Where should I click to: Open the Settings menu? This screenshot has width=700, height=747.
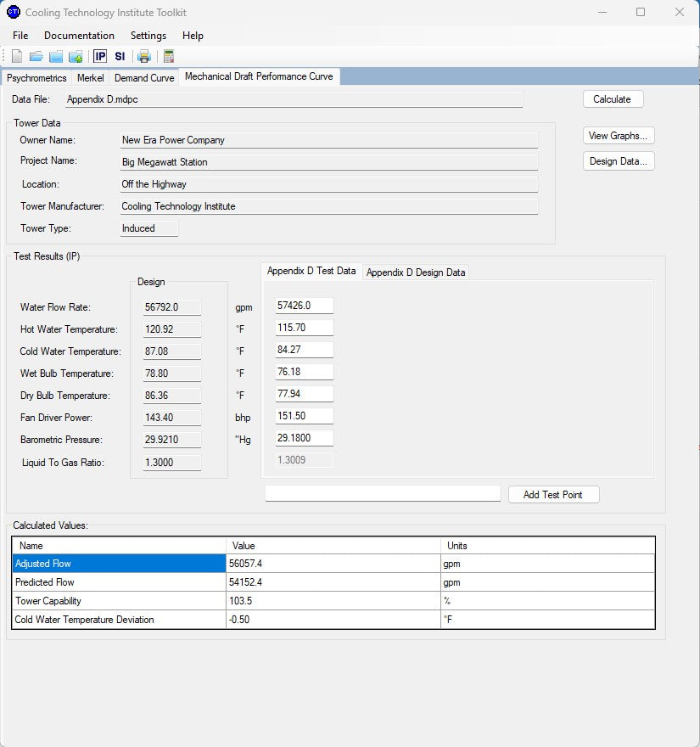[148, 36]
